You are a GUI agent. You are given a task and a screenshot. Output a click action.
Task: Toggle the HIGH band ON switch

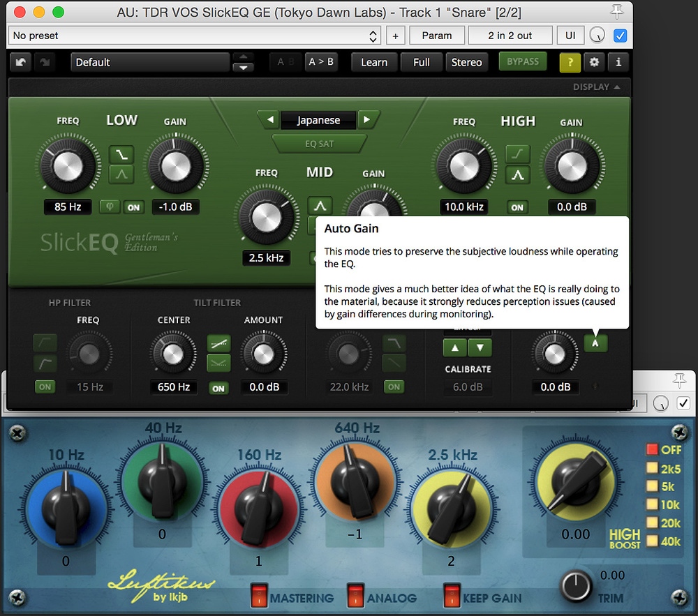pos(517,207)
